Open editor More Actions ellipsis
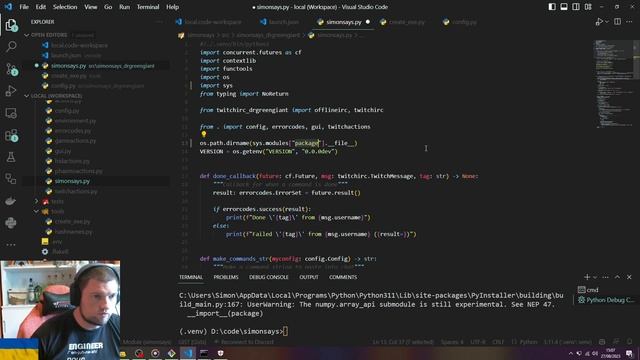This screenshot has height=360, width=640. tap(629, 22)
